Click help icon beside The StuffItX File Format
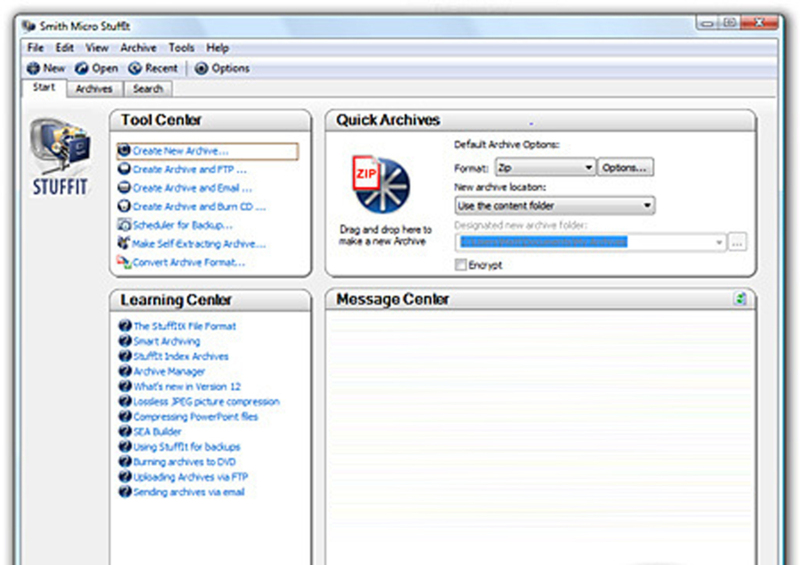This screenshot has height=565, width=800. [125, 326]
